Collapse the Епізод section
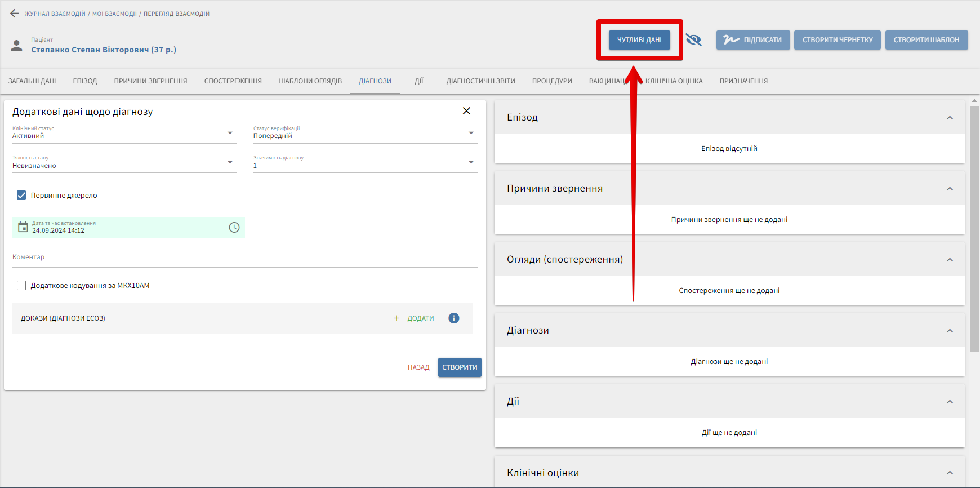This screenshot has width=980, height=488. pos(950,118)
